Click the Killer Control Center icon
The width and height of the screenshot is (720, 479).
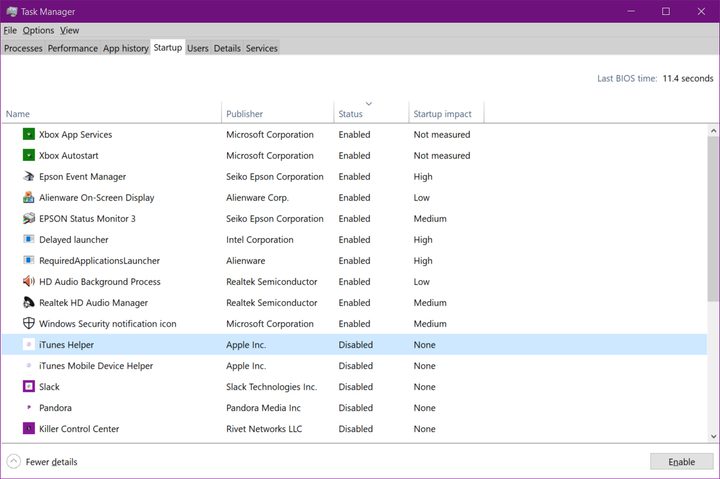tap(28, 428)
